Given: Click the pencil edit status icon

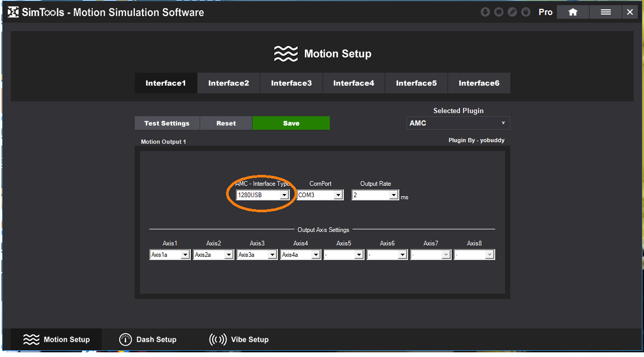Looking at the screenshot, I should (x=512, y=12).
